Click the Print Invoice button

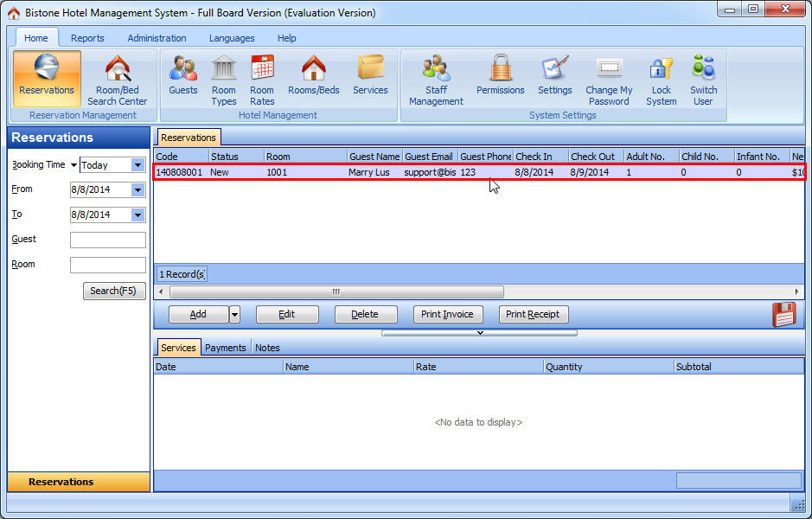447,315
